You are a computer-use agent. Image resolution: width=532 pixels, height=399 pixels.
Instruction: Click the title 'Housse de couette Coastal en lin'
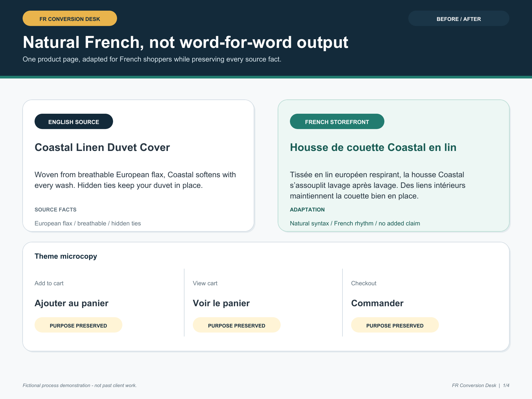(373, 147)
